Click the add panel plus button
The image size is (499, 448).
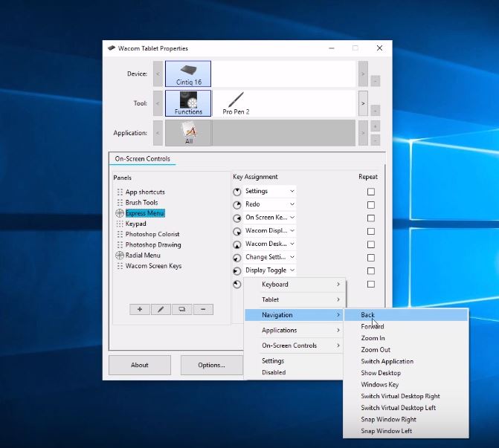[140, 309]
